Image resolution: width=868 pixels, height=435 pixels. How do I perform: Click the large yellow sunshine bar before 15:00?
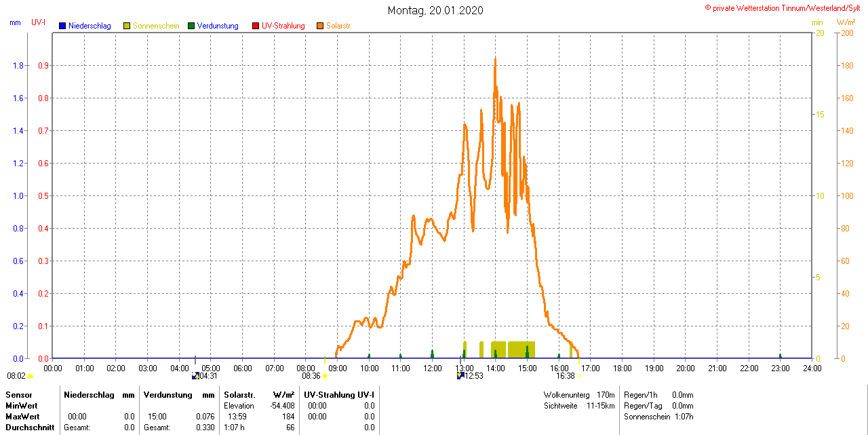click(521, 349)
